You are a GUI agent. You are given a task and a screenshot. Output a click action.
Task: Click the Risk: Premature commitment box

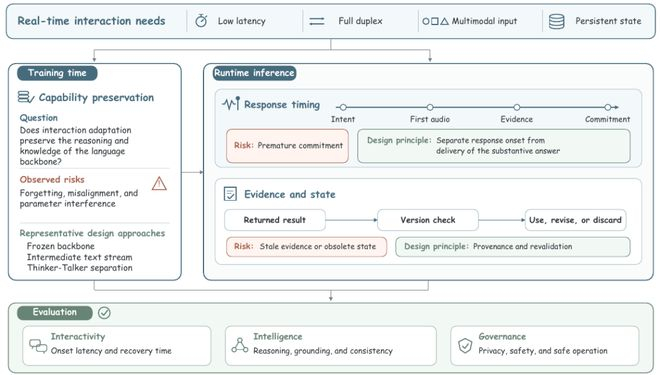pos(287,146)
